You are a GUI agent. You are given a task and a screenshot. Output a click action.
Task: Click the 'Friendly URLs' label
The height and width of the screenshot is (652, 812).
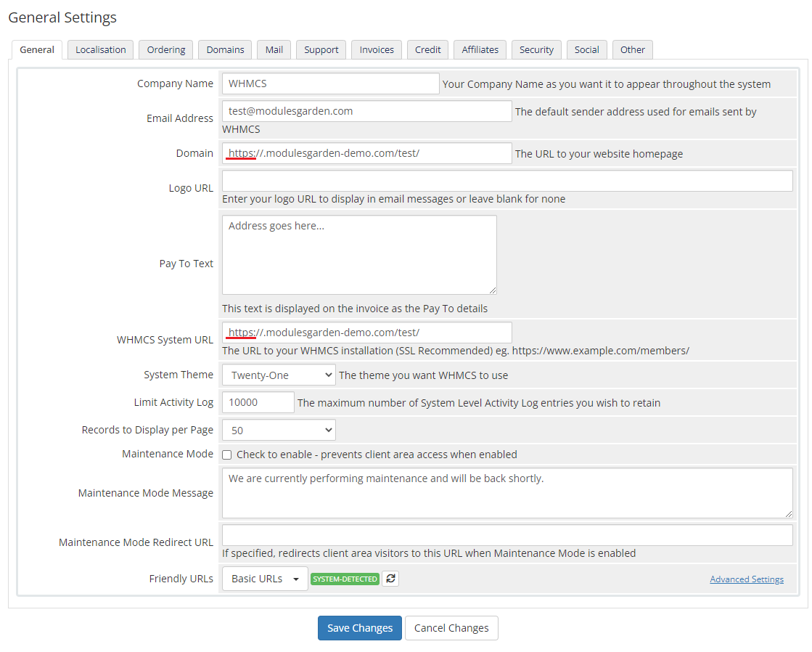[x=181, y=579]
